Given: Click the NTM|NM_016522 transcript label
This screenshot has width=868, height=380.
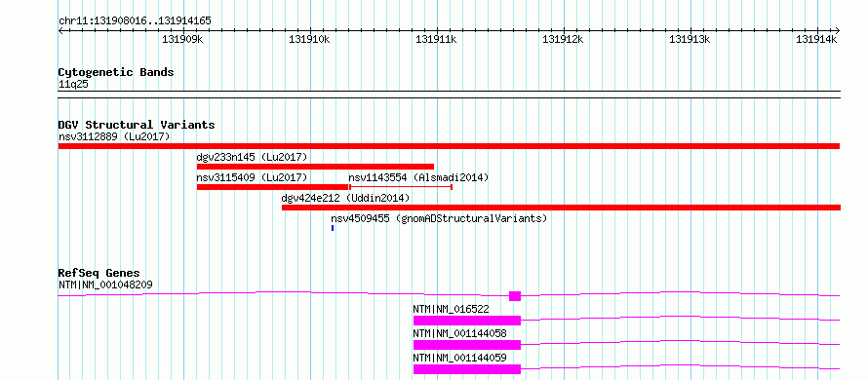Looking at the screenshot, I should 452,309.
